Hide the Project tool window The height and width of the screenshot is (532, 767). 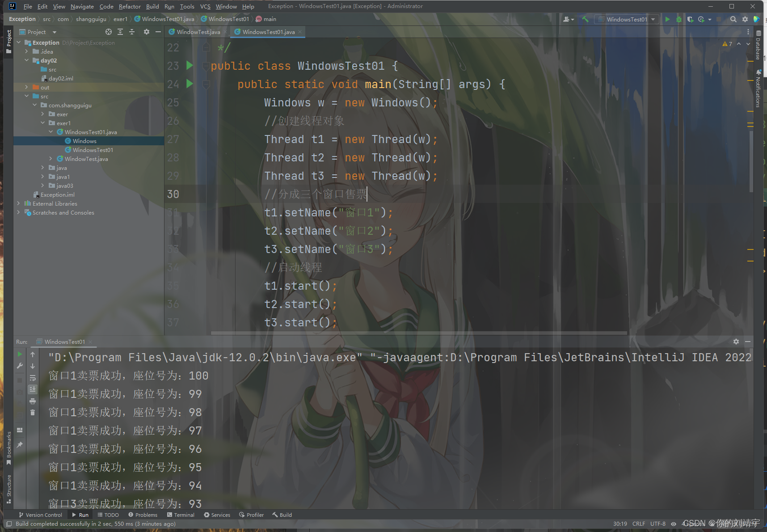point(158,32)
